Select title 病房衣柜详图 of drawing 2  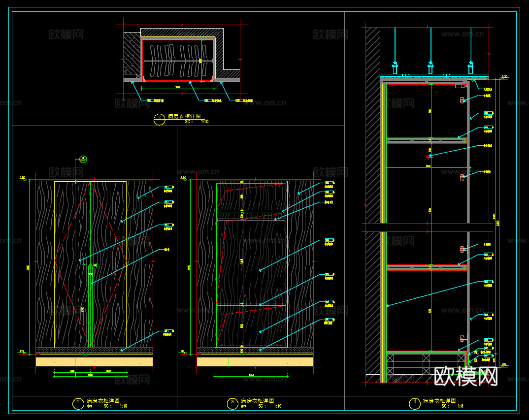(103, 401)
